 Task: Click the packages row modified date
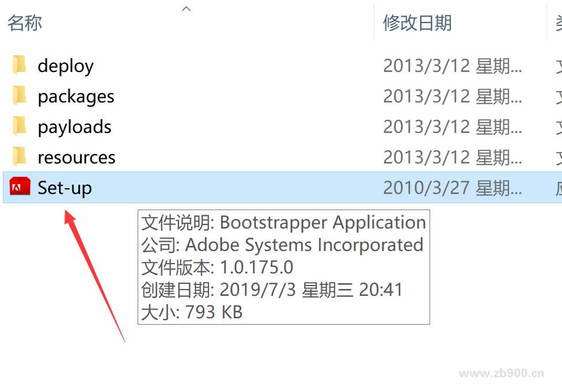pyautogui.click(x=453, y=97)
